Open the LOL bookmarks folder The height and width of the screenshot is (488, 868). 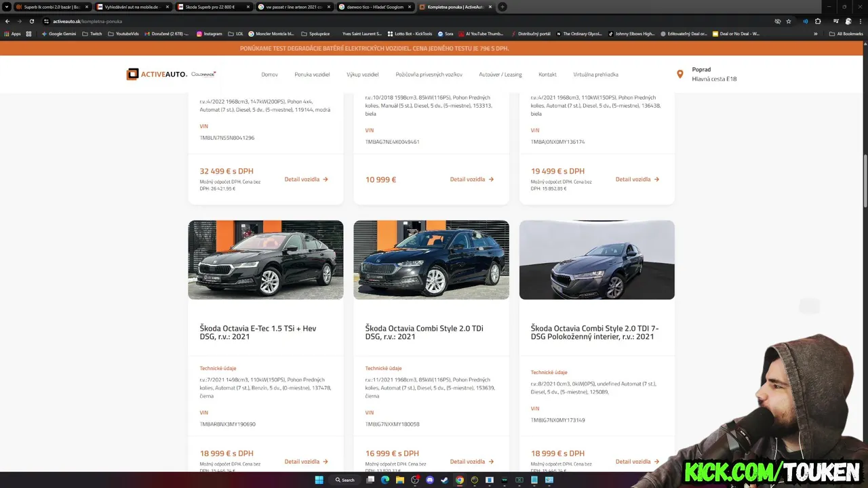coord(236,33)
